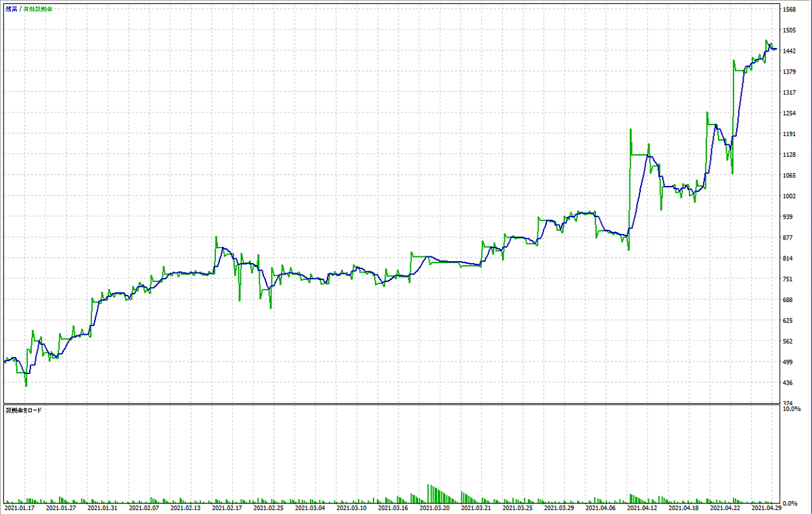
Task: Click the 1191 axis value
Action: tap(790, 134)
